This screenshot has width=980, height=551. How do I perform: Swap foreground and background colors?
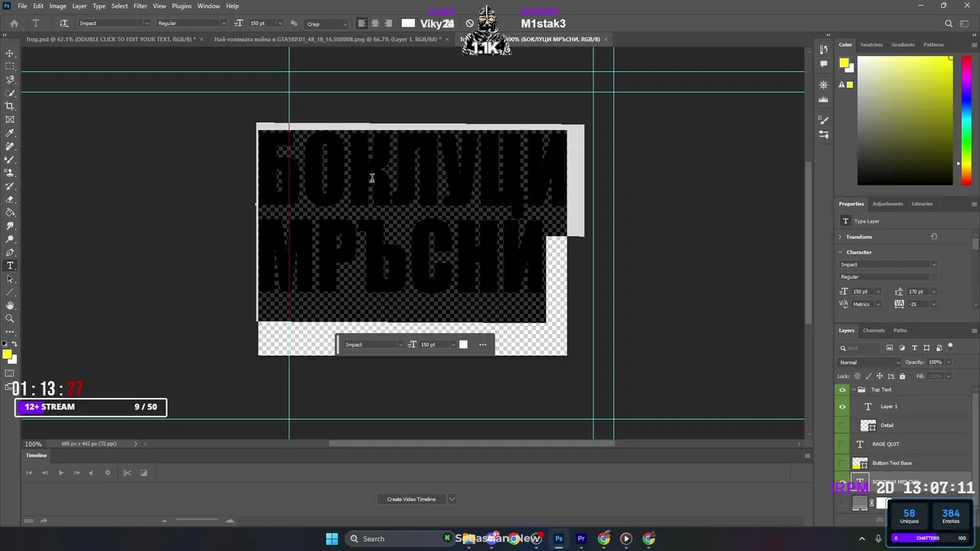tap(15, 344)
